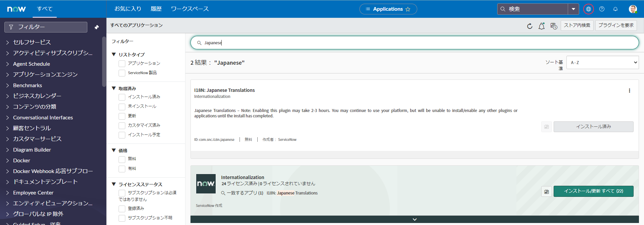Open Conversational Interfaces in navigation
The width and height of the screenshot is (644, 225).
click(x=43, y=118)
